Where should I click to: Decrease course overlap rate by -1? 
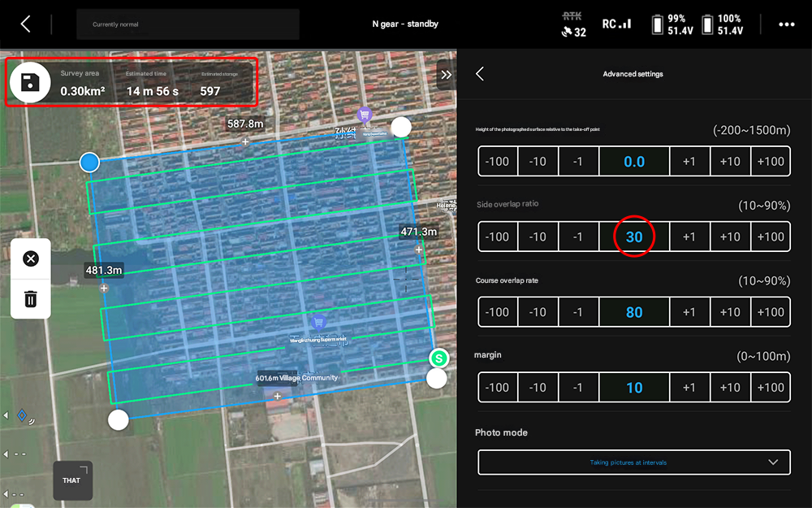coord(577,312)
